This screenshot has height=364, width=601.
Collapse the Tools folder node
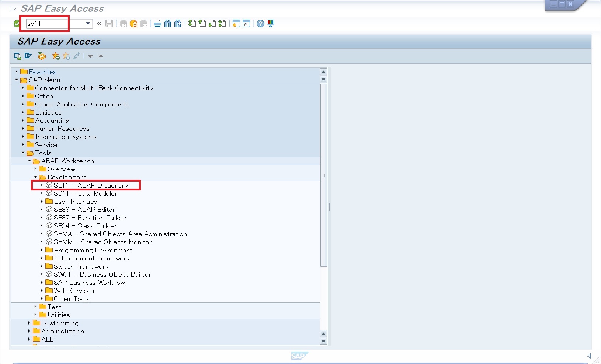tap(23, 153)
